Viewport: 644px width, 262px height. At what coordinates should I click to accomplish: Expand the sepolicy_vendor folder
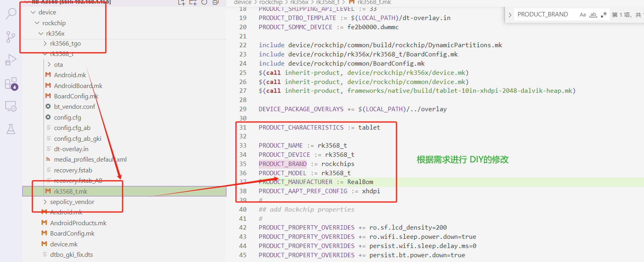click(45, 202)
